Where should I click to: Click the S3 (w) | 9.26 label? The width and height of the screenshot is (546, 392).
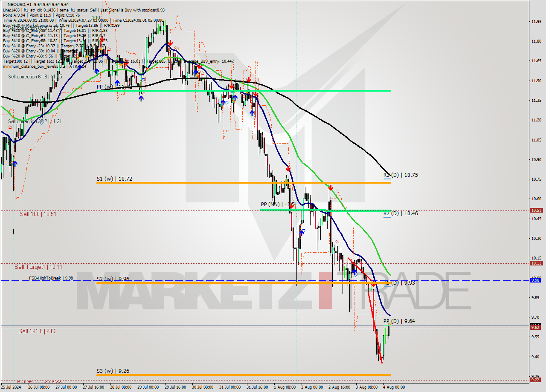[113, 371]
